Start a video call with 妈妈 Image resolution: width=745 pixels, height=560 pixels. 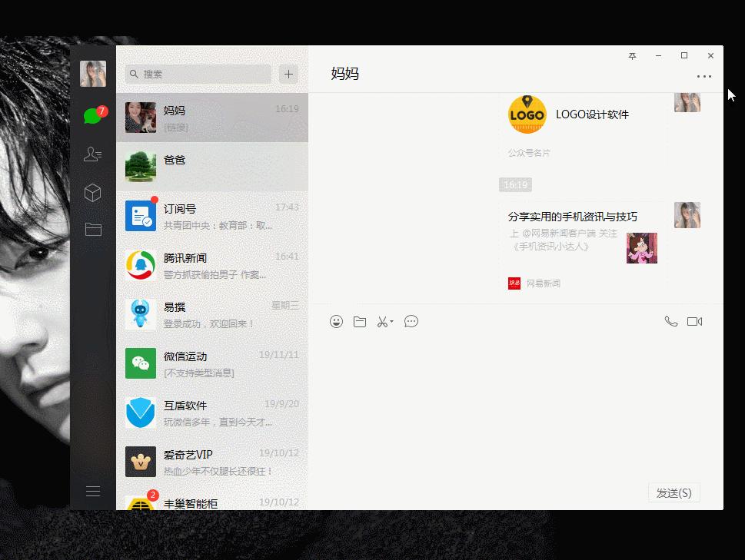(x=695, y=321)
